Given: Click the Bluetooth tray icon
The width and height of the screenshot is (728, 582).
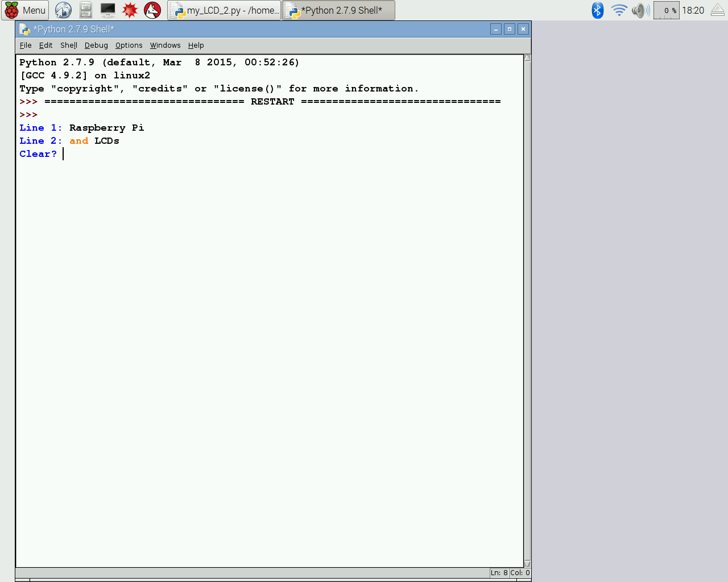Looking at the screenshot, I should pyautogui.click(x=597, y=10).
